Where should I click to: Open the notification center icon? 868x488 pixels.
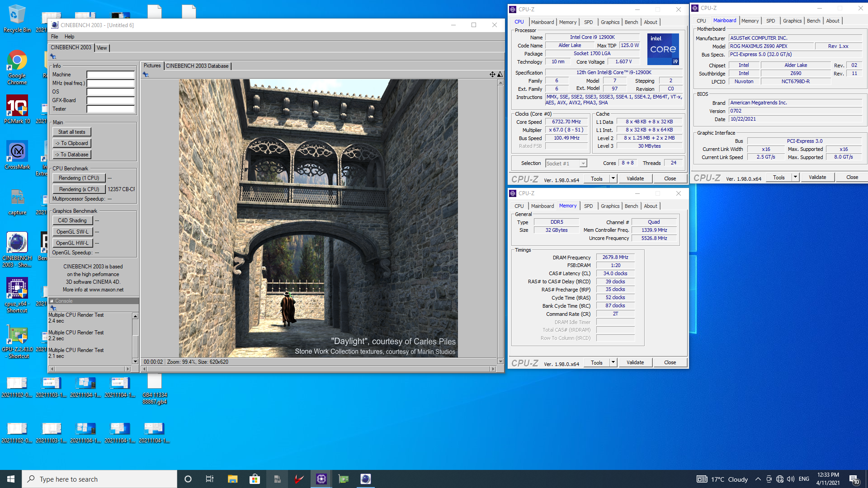pos(854,479)
